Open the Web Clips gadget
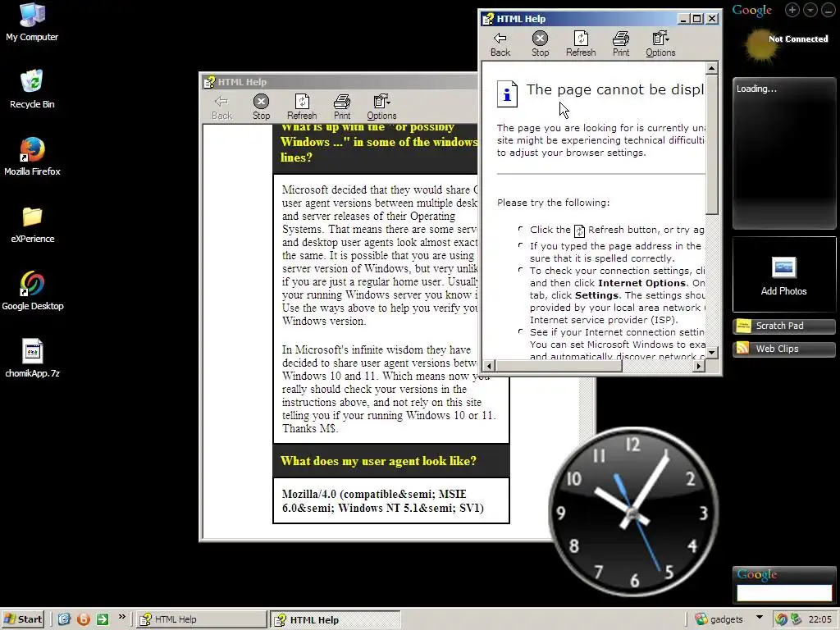Screen dimensions: 840x630 (784, 349)
